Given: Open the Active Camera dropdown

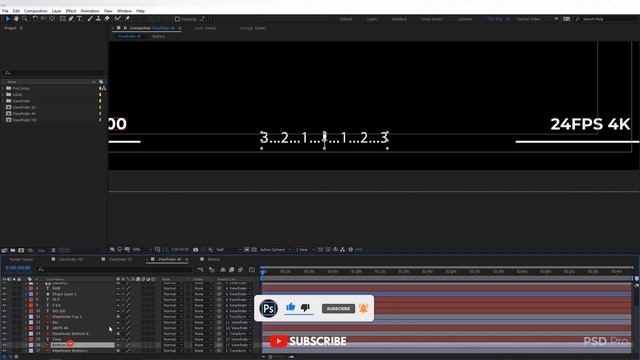Looking at the screenshot, I should pos(276,249).
